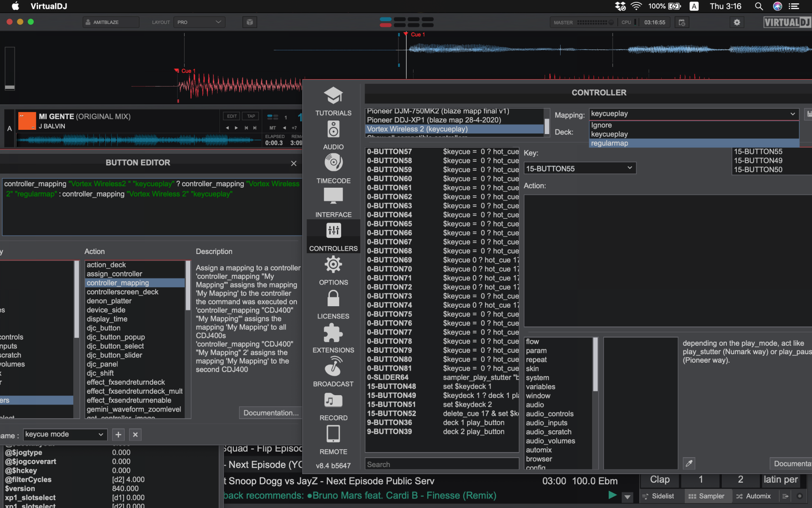Click the settings gear in top toolbar
This screenshot has height=508, width=812.
tap(737, 22)
